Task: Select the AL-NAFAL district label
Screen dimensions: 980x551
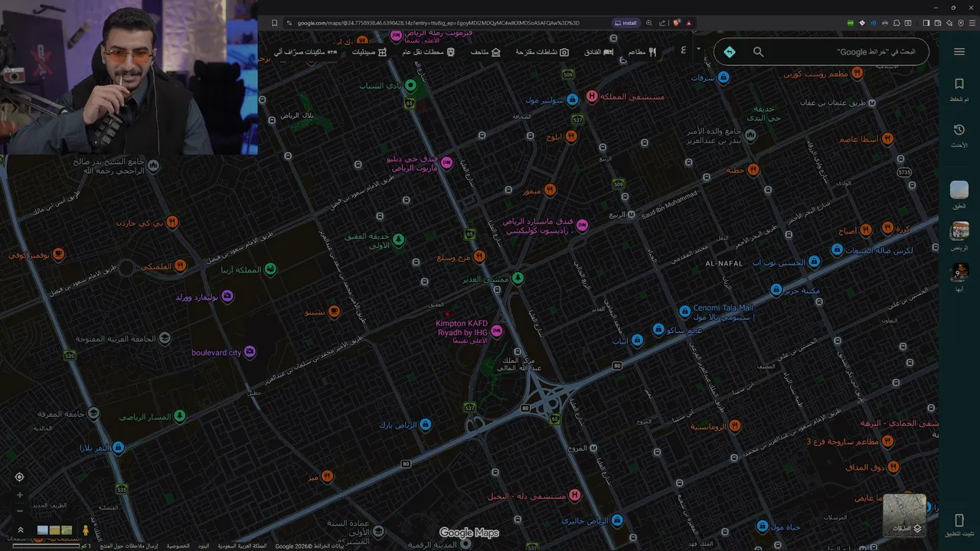Action: tap(724, 263)
